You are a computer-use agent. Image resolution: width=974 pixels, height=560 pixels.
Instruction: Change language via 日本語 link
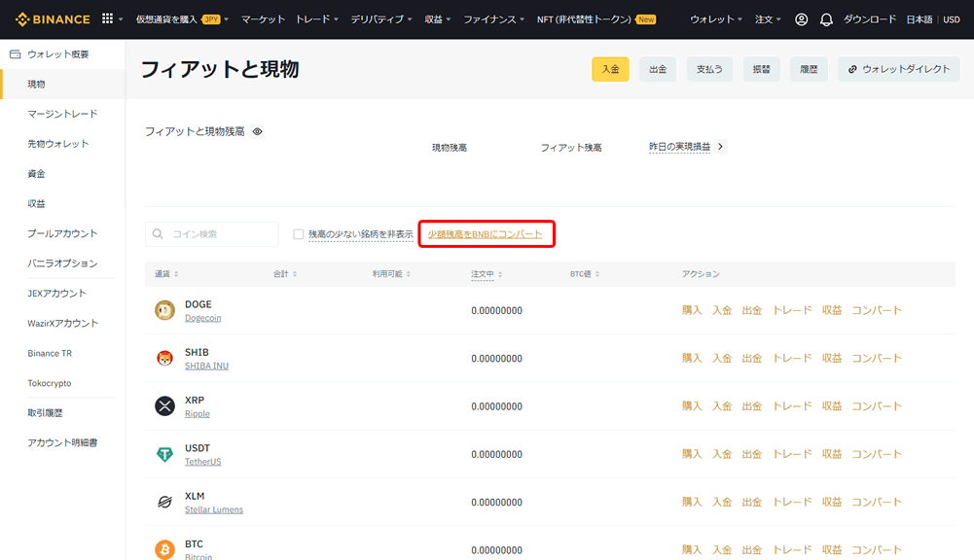(919, 19)
